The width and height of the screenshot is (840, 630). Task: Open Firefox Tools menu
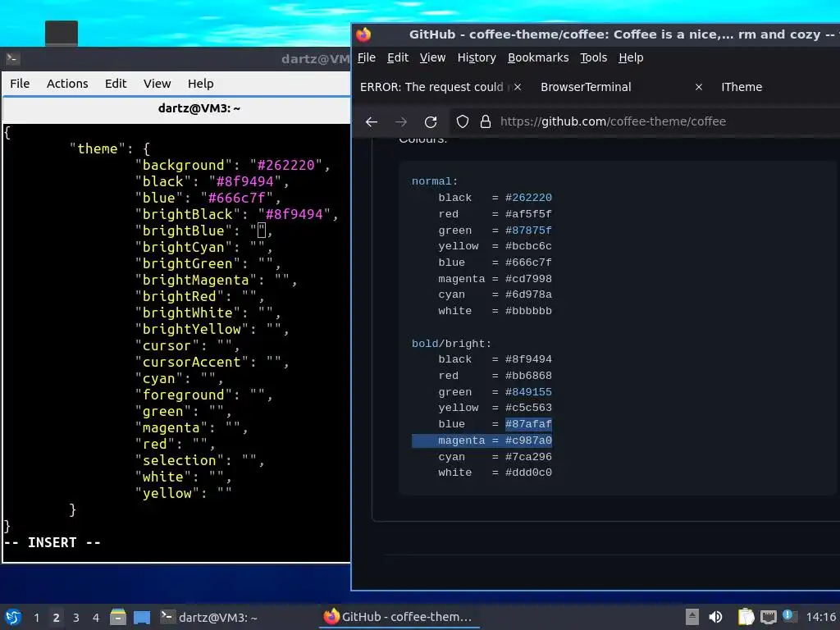[593, 57]
